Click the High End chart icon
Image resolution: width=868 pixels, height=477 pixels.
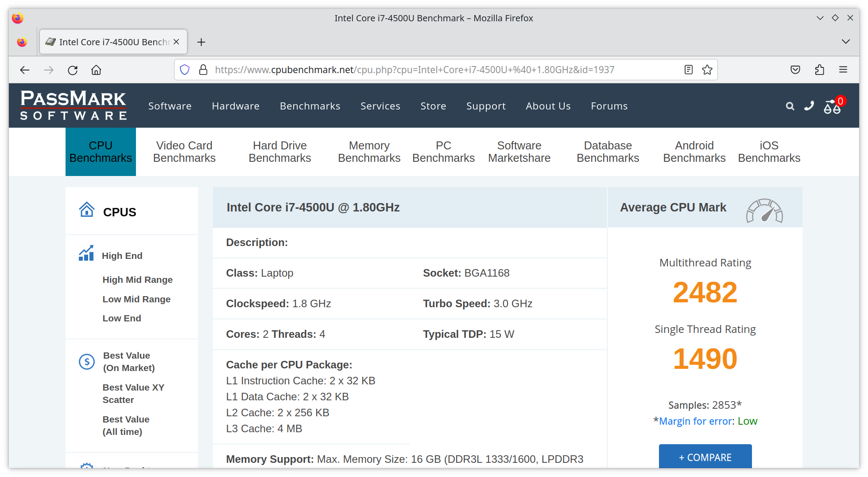86,253
